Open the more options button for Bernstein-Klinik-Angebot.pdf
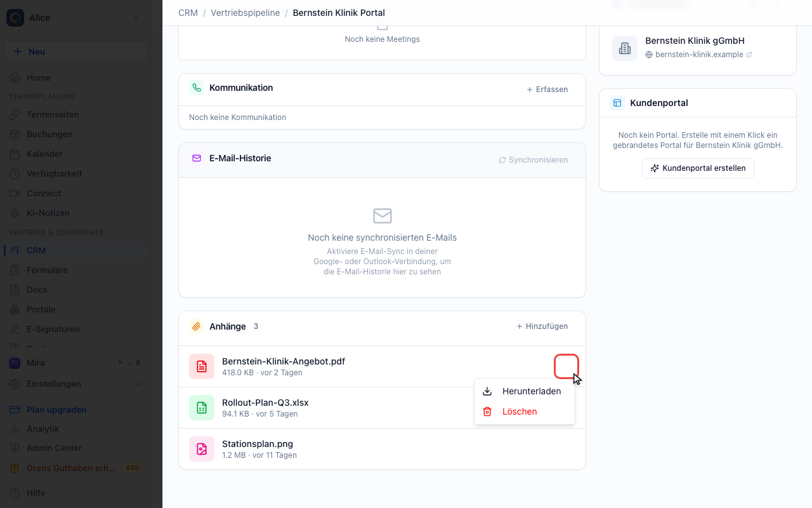This screenshot has height=508, width=812. [566, 366]
